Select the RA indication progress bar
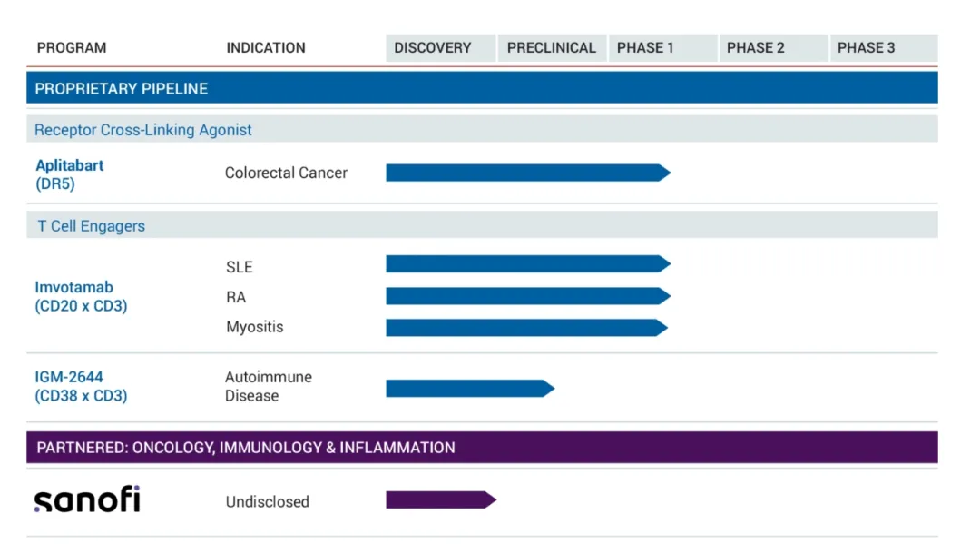980x544 pixels. point(526,296)
